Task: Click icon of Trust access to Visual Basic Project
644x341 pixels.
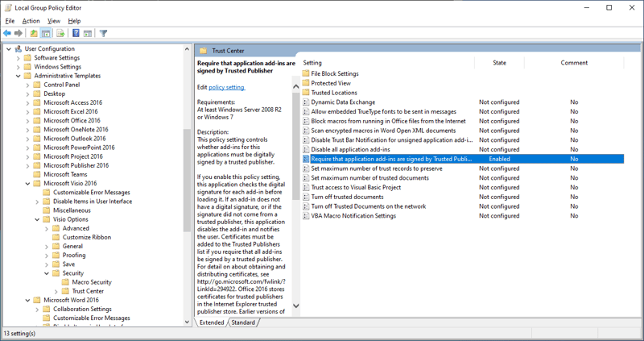Action: coord(306,188)
